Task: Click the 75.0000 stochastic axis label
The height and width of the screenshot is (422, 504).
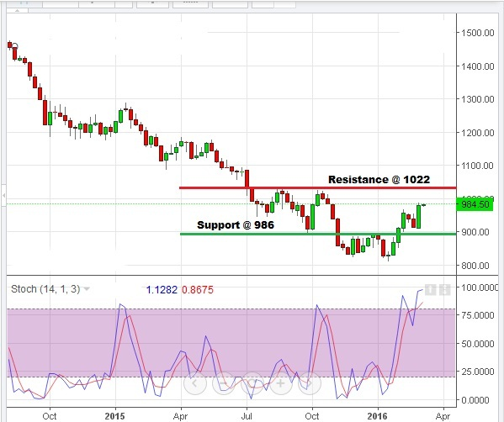Action: tap(478, 315)
